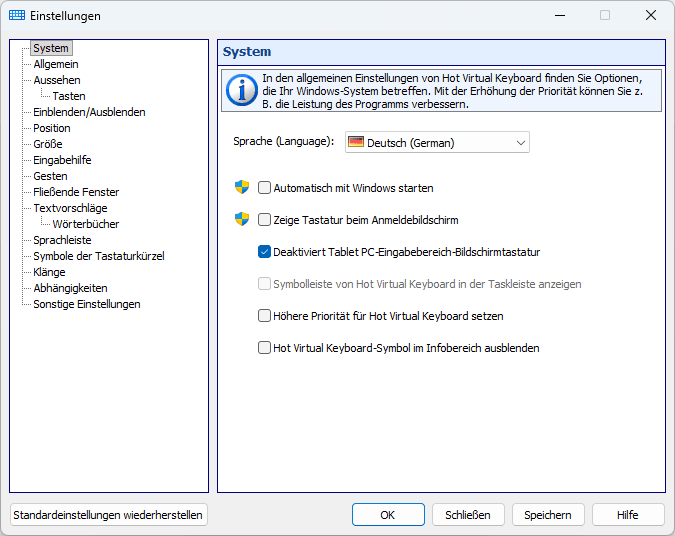
Task: Check Zeige Tastatur beim Anmeldebildschirm
Action: pyautogui.click(x=264, y=220)
